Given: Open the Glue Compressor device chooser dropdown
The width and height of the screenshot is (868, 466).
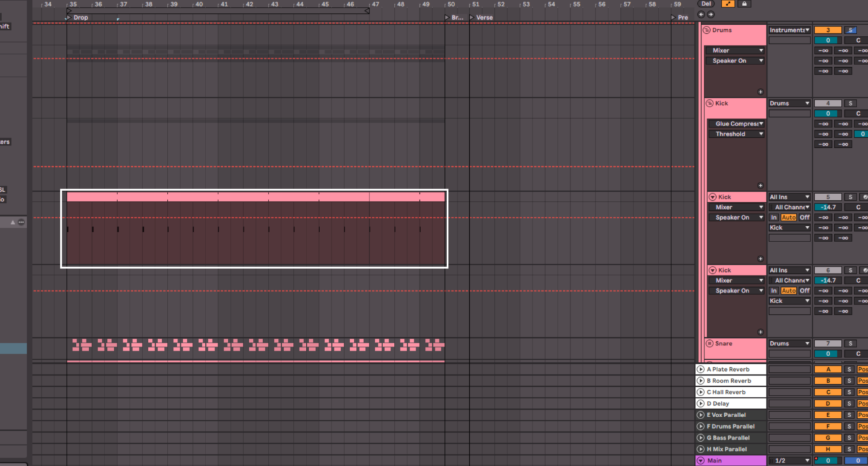Looking at the screenshot, I should [736, 123].
